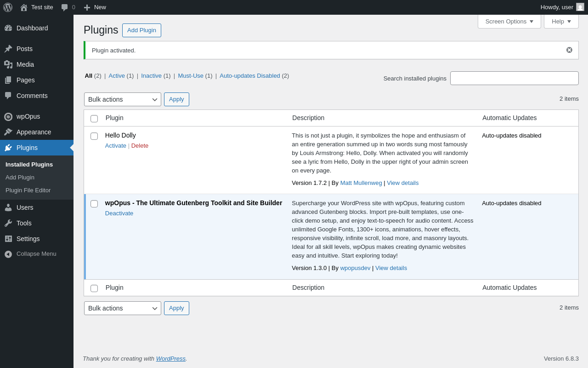Open Plugin File Editor submenu item

click(x=28, y=190)
